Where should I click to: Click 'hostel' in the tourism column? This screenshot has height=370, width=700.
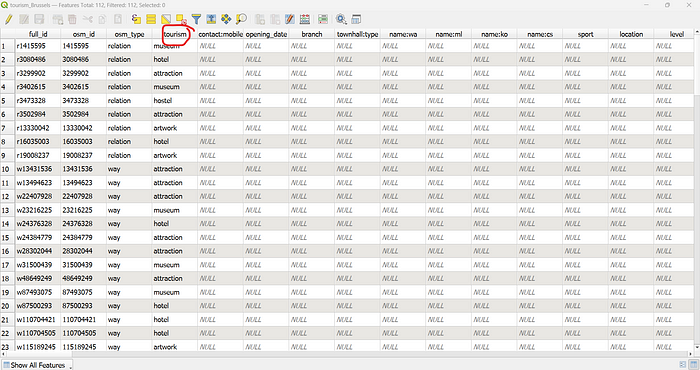pos(175,100)
